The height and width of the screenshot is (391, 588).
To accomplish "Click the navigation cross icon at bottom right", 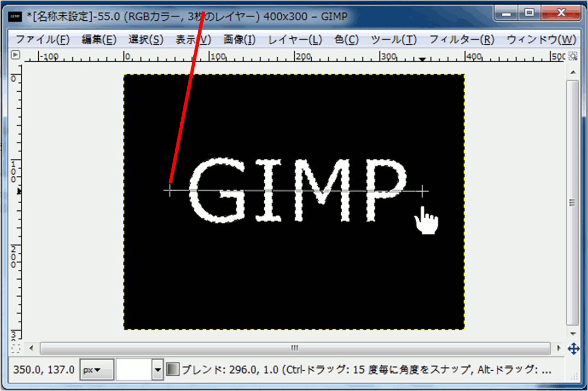I will [x=573, y=348].
